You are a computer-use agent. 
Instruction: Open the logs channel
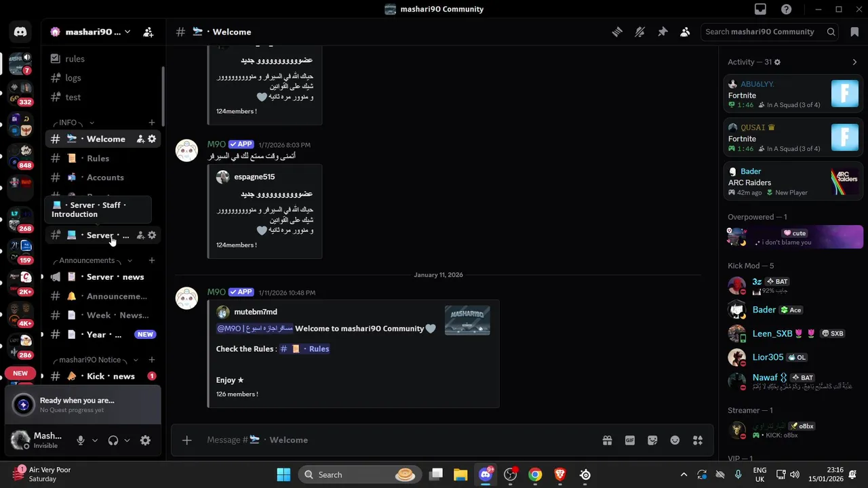(102, 78)
